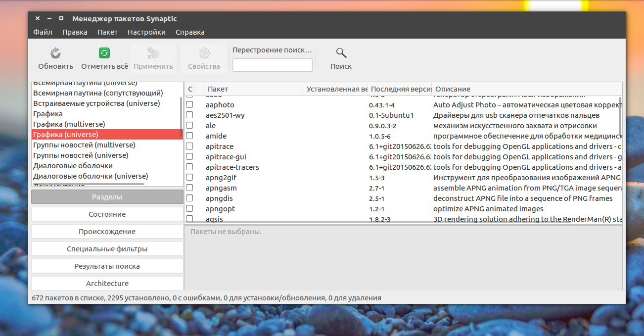This screenshot has width=644, height=336.
Task: Mark the ale package checkbox
Action: pyautogui.click(x=189, y=126)
